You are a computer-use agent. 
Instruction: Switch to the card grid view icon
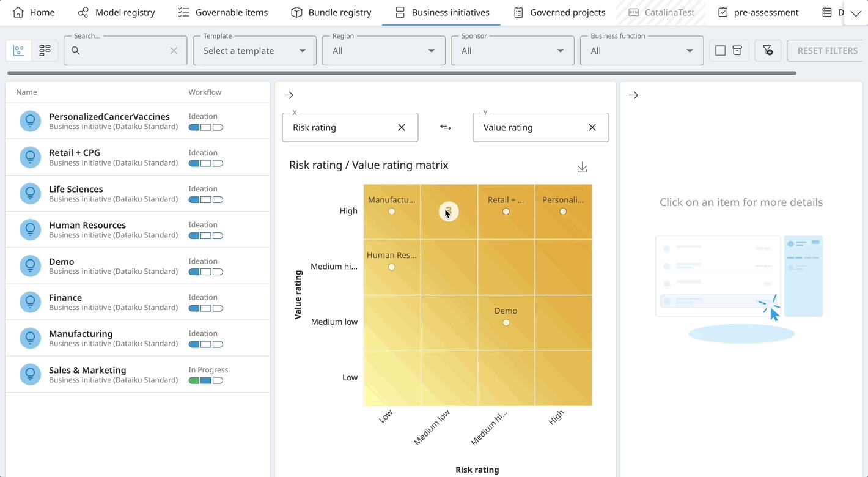pyautogui.click(x=44, y=50)
